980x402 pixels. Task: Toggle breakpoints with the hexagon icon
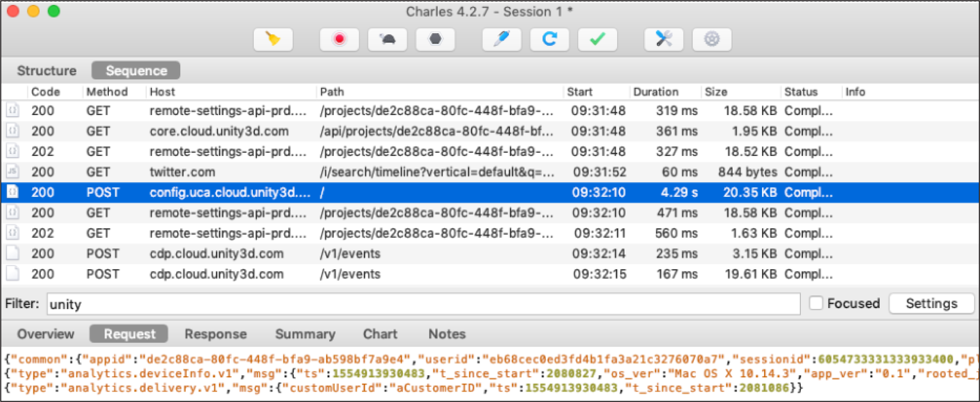tap(435, 39)
